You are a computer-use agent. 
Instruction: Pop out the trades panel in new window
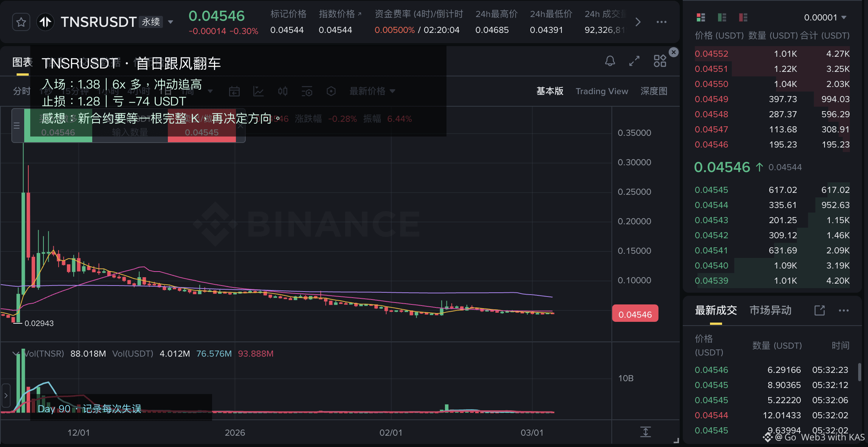[819, 310]
